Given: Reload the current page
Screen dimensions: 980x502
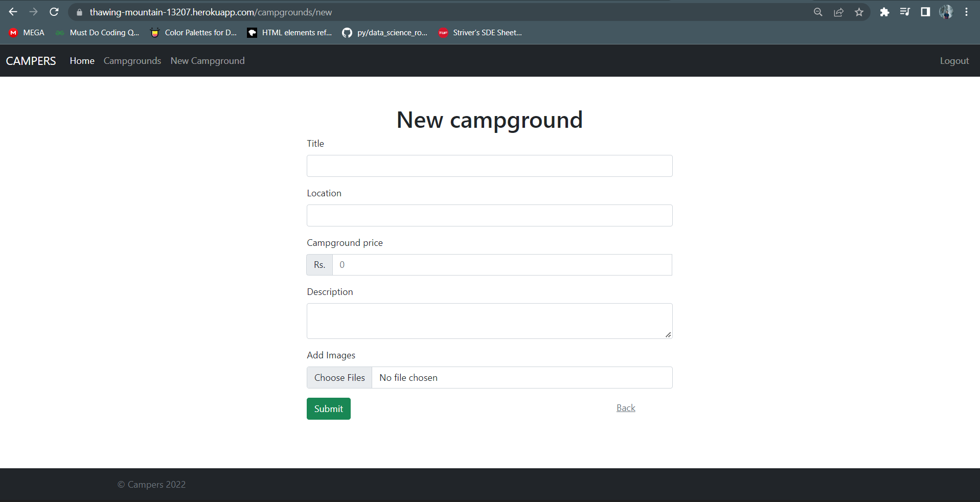Looking at the screenshot, I should tap(54, 12).
